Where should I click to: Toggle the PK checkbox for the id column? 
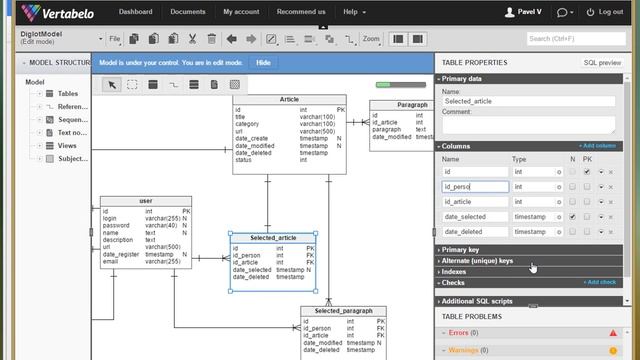click(587, 172)
